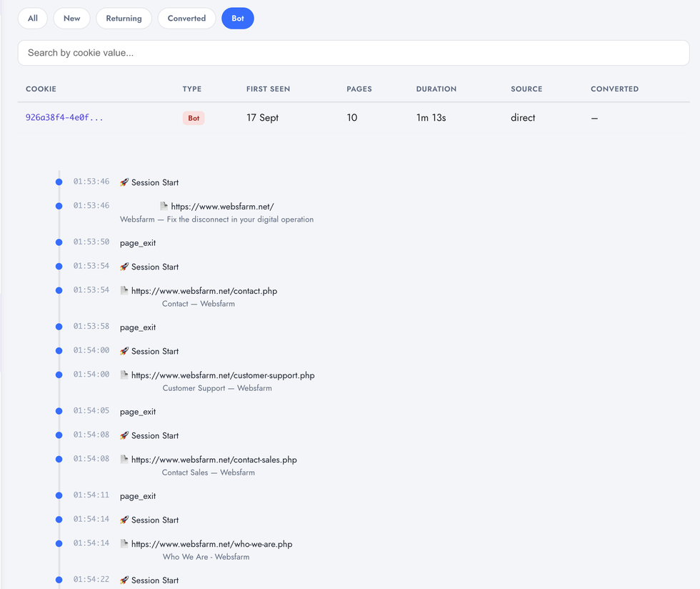Click timeline dot for 01:54:11 page_exit
700x589 pixels.
coord(59,495)
